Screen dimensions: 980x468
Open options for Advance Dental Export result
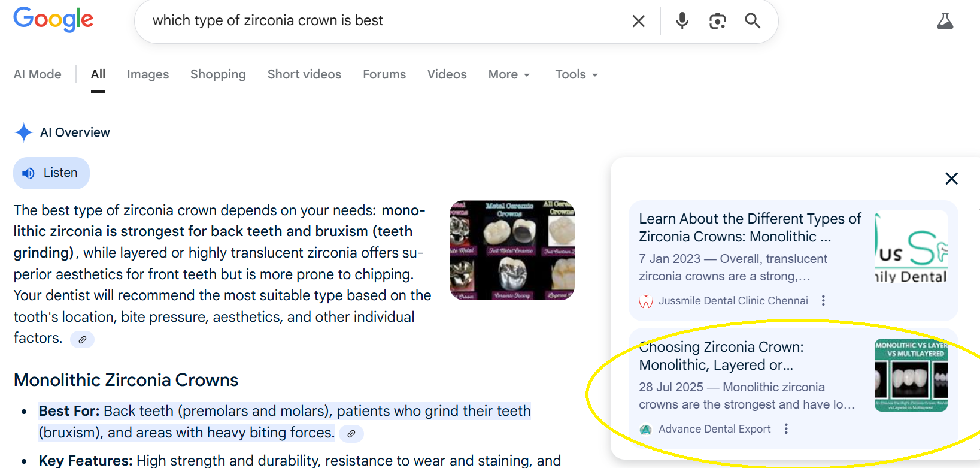coord(786,429)
